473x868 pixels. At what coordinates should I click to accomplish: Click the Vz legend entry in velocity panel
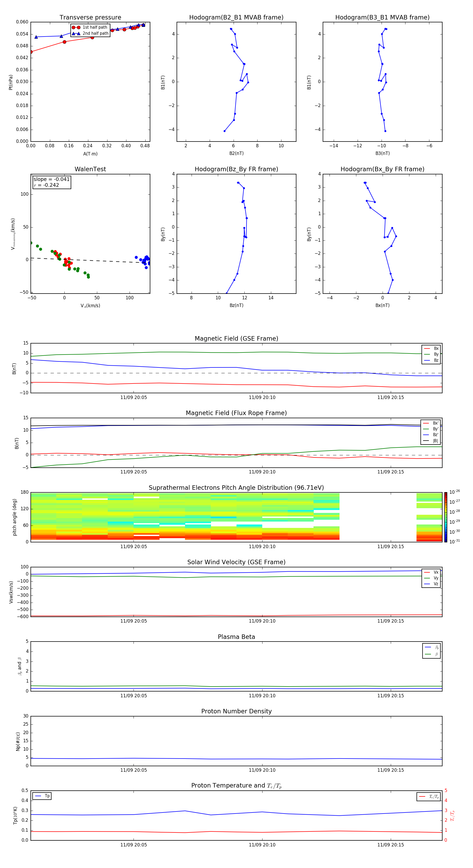pos(431,584)
